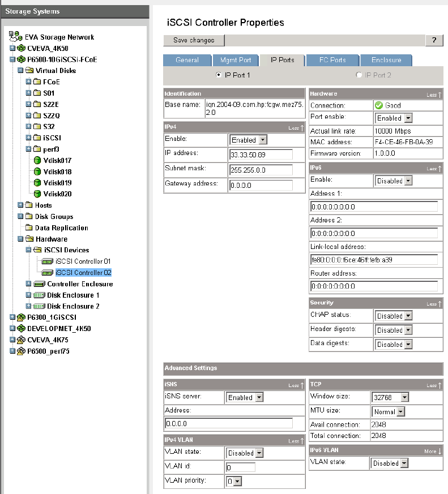
Task: Click the CVEVA_4K50 storage system icon
Action: (21, 48)
